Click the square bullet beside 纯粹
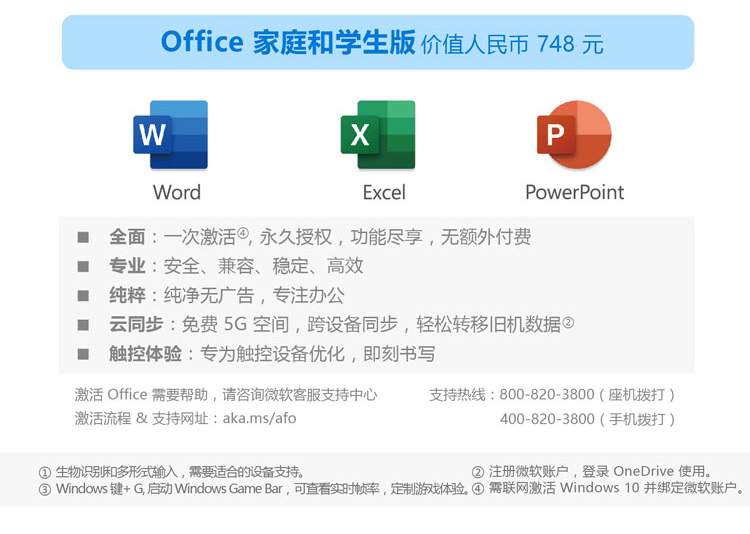Viewport: 750px width, 534px height. point(84,296)
